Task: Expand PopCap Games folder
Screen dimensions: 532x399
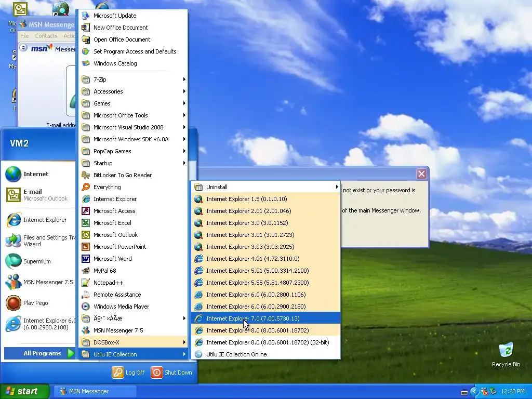Action: (x=134, y=151)
